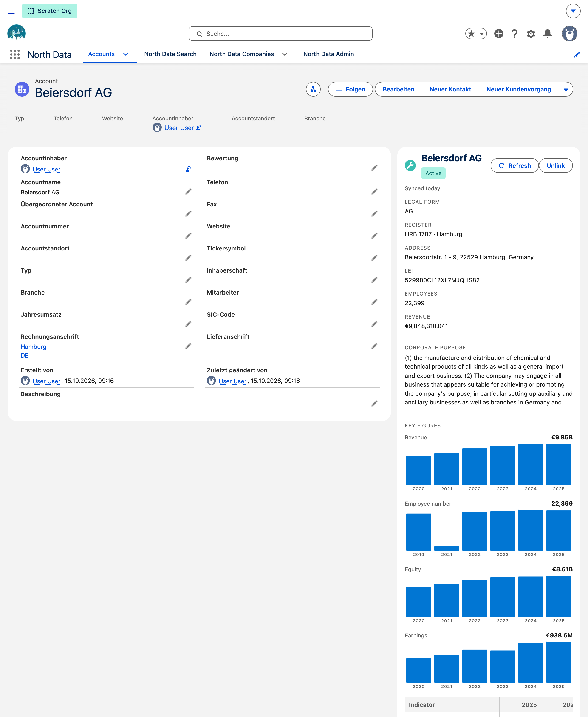Click the account building icon
Screen dimensions: 588x717
click(22, 89)
